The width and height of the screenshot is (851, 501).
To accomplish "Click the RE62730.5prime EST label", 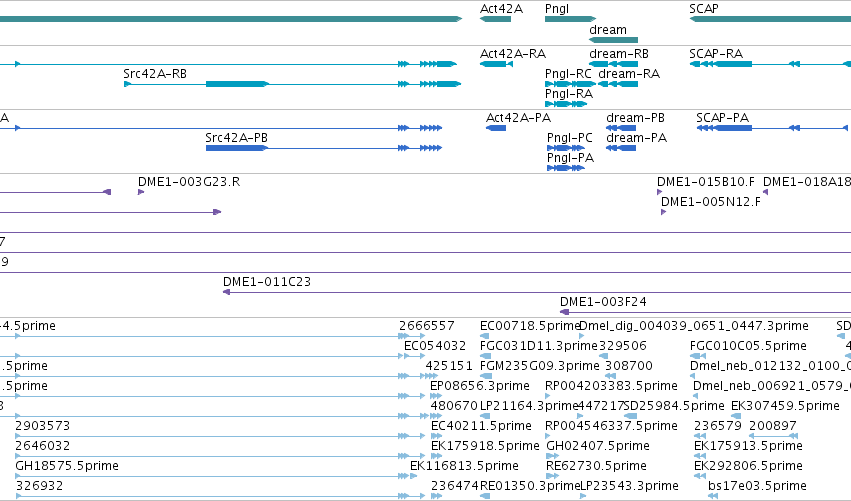I will (x=596, y=466).
